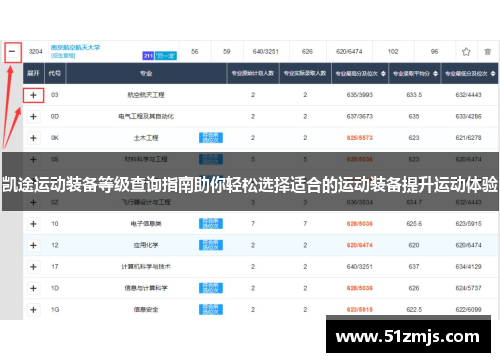The height and width of the screenshot is (362, 500).
Task: Click the 102 value in university row
Action: pos(393,52)
